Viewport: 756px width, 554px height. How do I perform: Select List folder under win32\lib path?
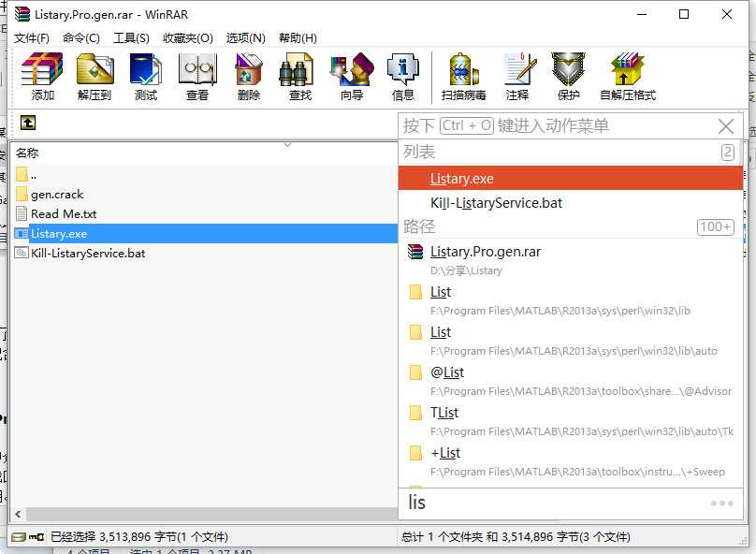point(571,300)
